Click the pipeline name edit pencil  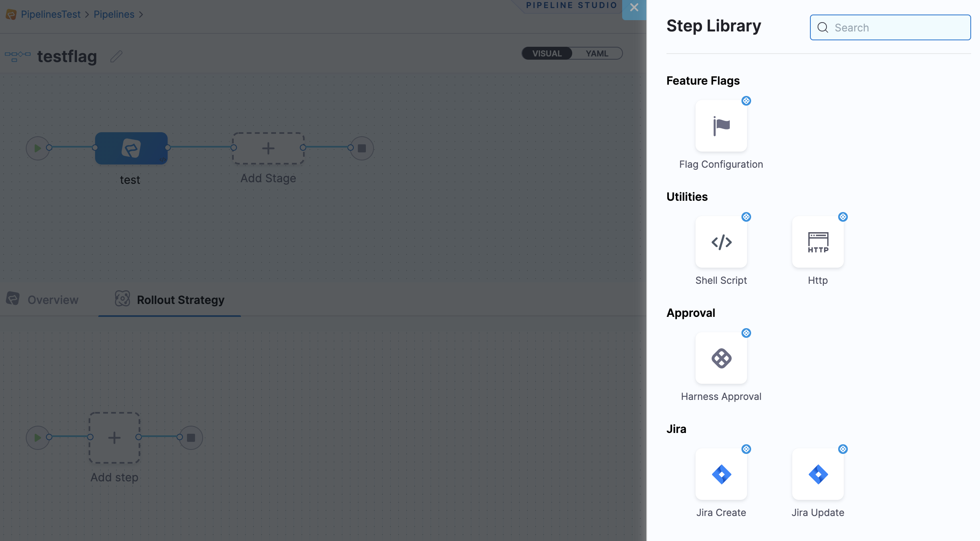[x=116, y=56]
